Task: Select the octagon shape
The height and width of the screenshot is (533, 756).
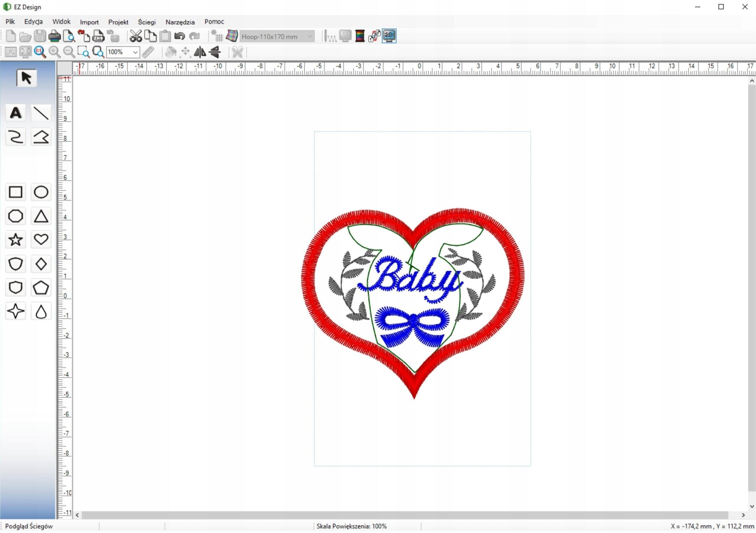Action: click(15, 216)
